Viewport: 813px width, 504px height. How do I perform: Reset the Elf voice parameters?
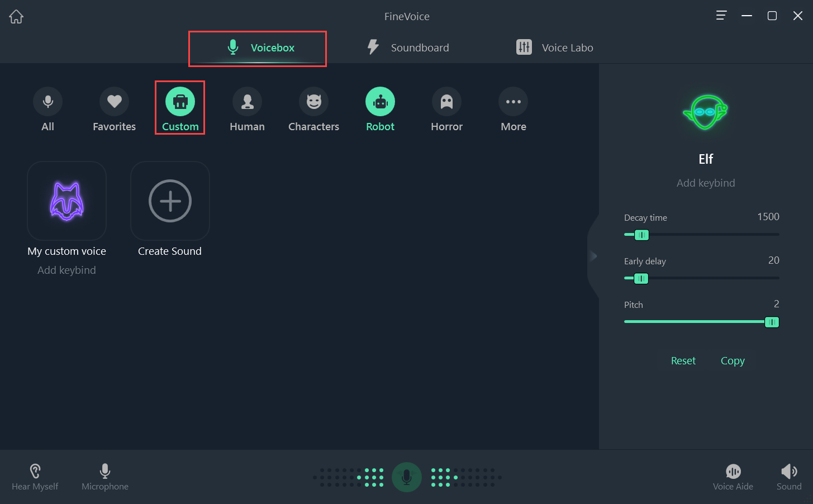(683, 360)
